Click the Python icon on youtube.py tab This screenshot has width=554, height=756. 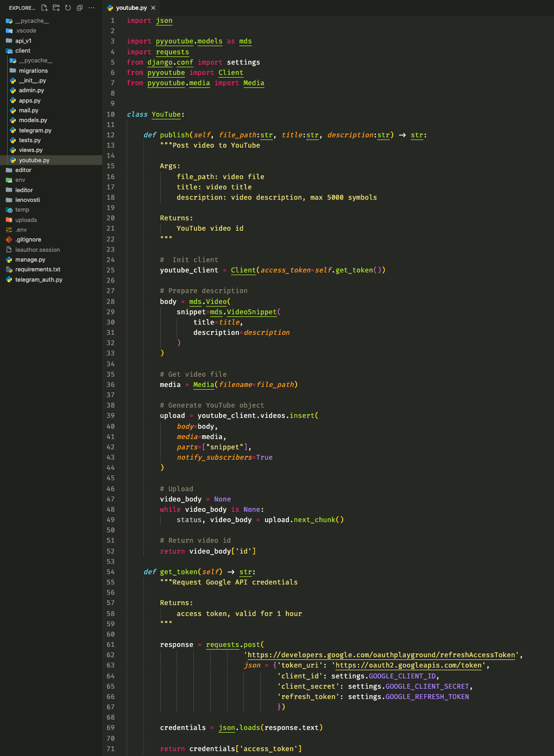[110, 8]
